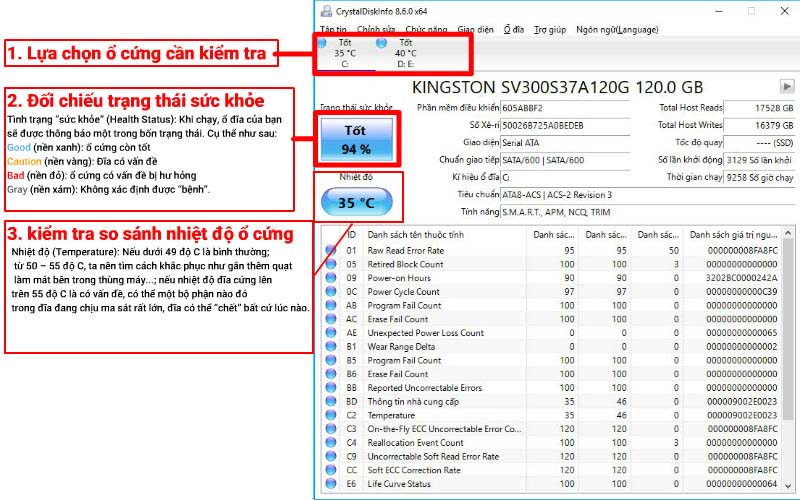Click raw value 00000000000C39
The height and width of the screenshot is (500, 800).
coord(742,292)
